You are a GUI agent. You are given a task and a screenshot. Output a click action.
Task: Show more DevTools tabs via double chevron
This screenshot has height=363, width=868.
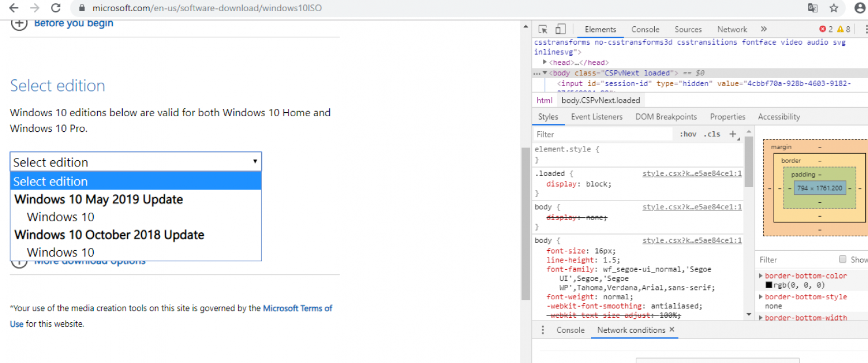764,30
